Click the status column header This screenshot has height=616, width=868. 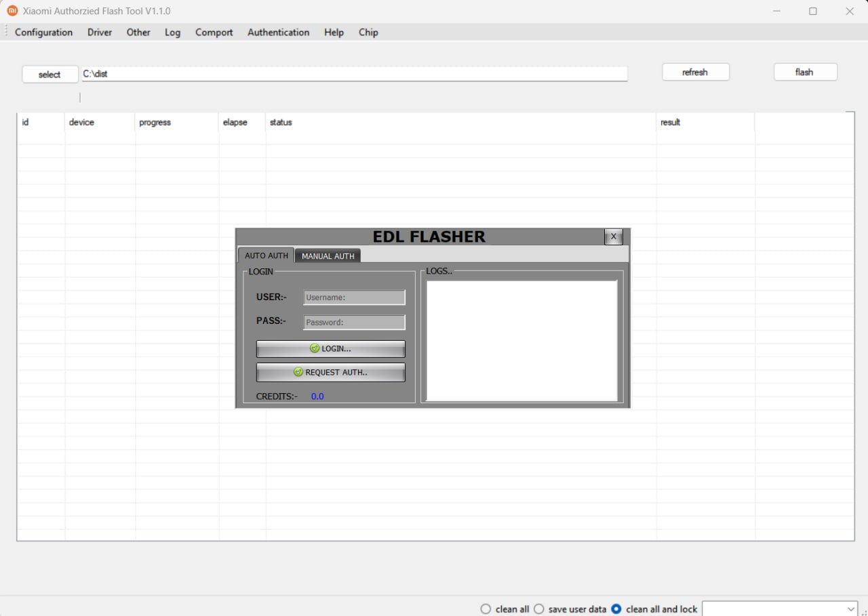click(x=460, y=122)
